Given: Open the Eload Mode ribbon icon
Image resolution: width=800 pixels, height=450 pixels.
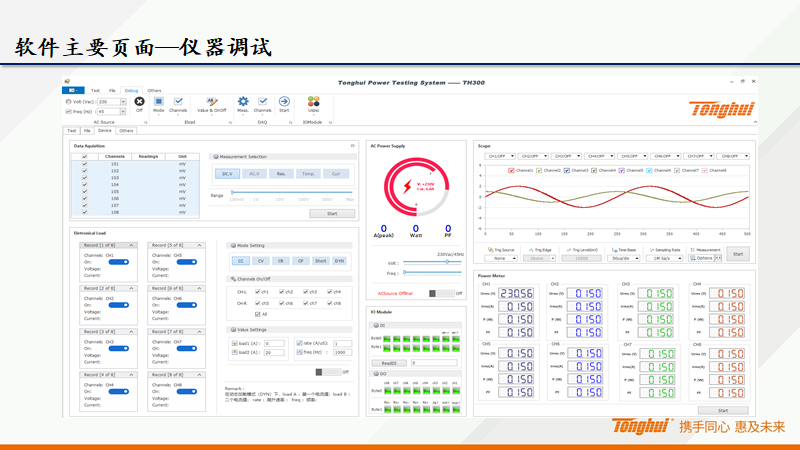Looking at the screenshot, I should pyautogui.click(x=159, y=102).
